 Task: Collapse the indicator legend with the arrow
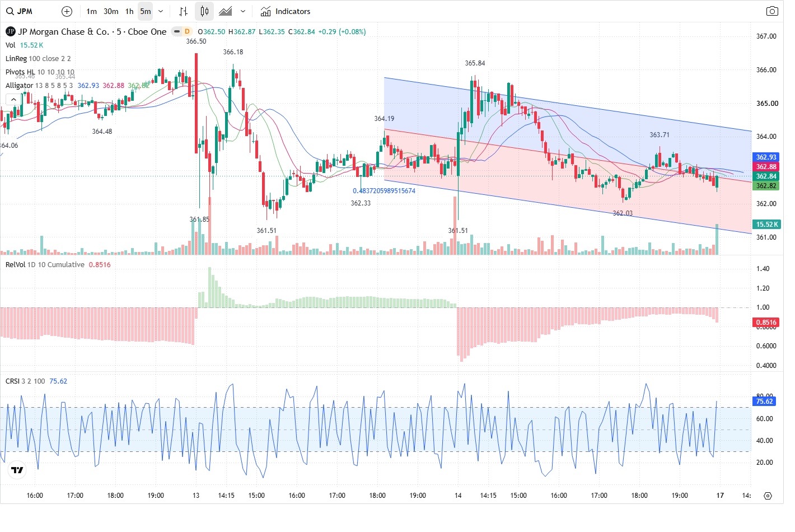(x=13, y=99)
